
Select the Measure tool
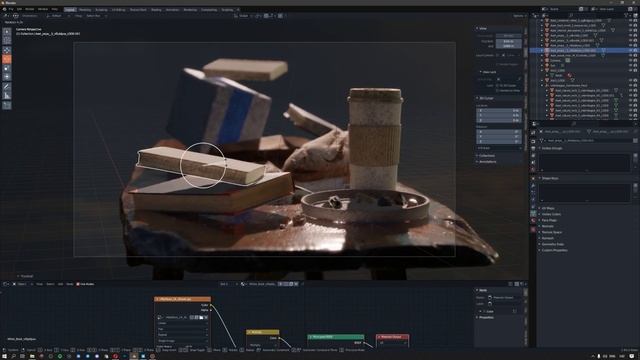pyautogui.click(x=7, y=96)
